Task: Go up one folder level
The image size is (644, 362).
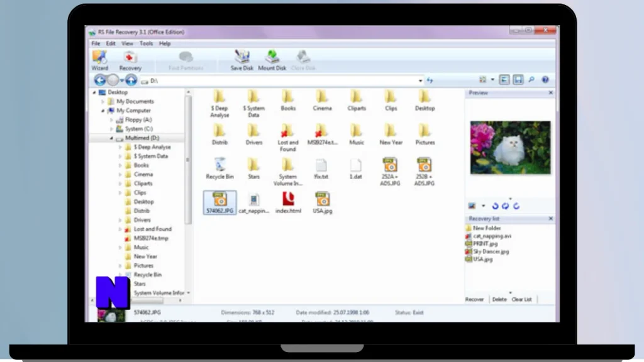Action: click(131, 80)
